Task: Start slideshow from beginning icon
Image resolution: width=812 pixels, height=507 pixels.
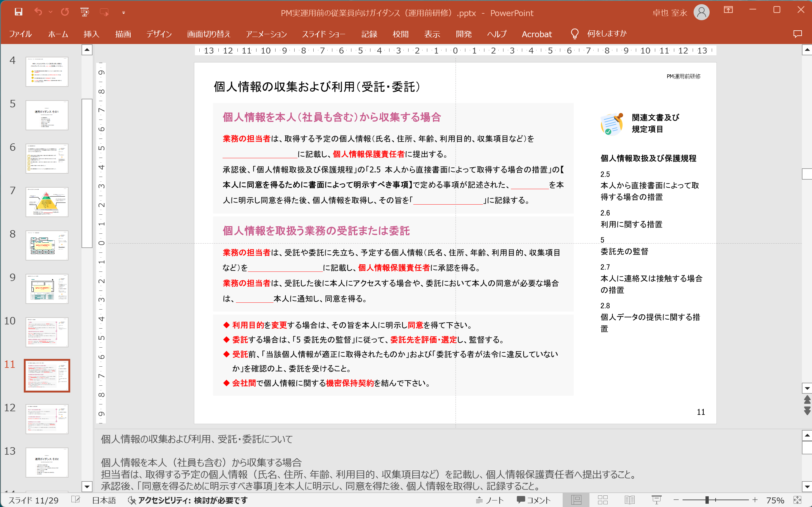Action: [85, 12]
